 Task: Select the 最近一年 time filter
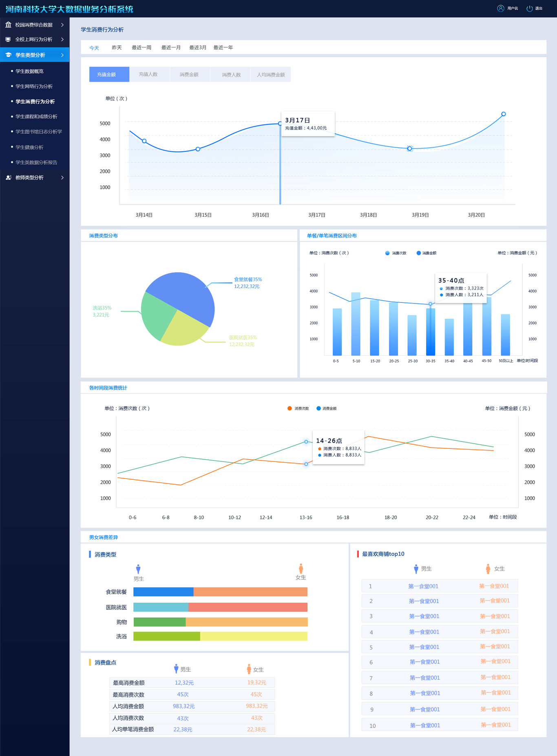coord(223,48)
